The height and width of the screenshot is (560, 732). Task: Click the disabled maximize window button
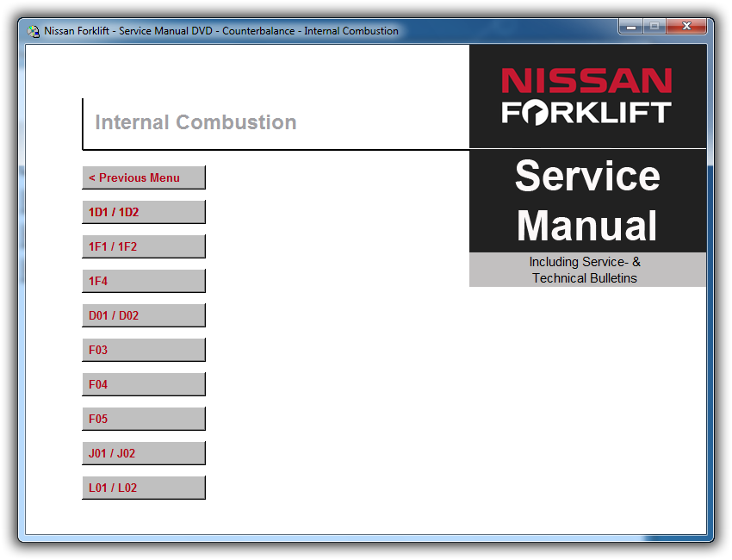tap(654, 26)
